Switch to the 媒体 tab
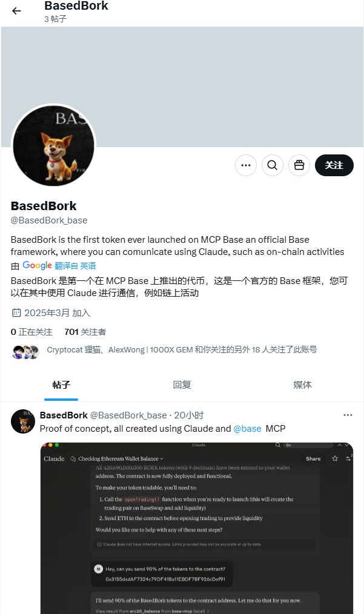The image size is (364, 614). pos(302,385)
